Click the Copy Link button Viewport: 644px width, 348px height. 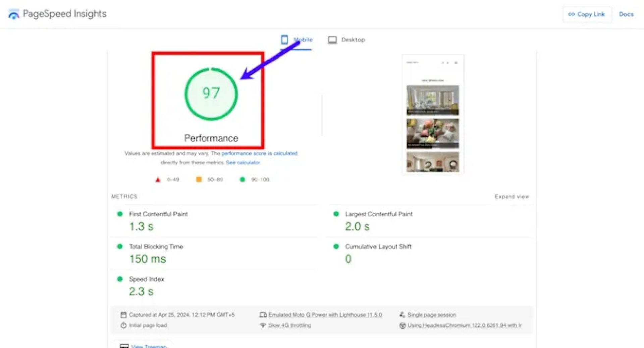click(x=587, y=14)
